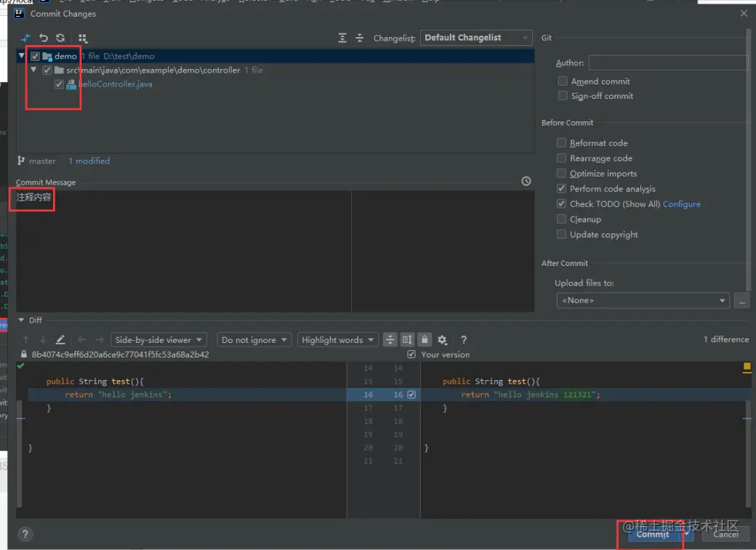Click the Refresh changes icon
Screen dimensions: 756x550
click(x=60, y=38)
